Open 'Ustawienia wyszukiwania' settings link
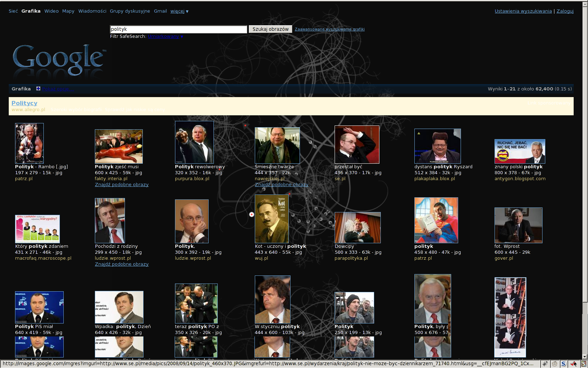This screenshot has width=588, height=368. [x=523, y=11]
